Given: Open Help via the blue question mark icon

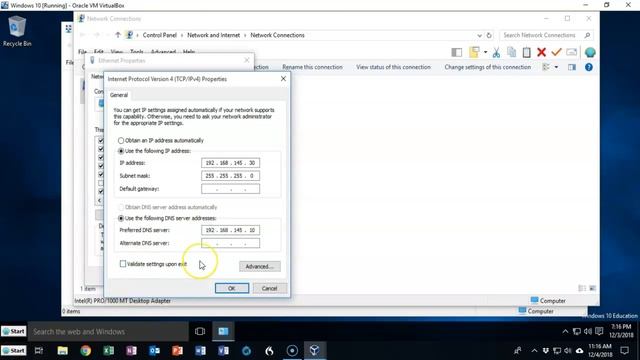Looking at the screenshot, I should [x=589, y=67].
